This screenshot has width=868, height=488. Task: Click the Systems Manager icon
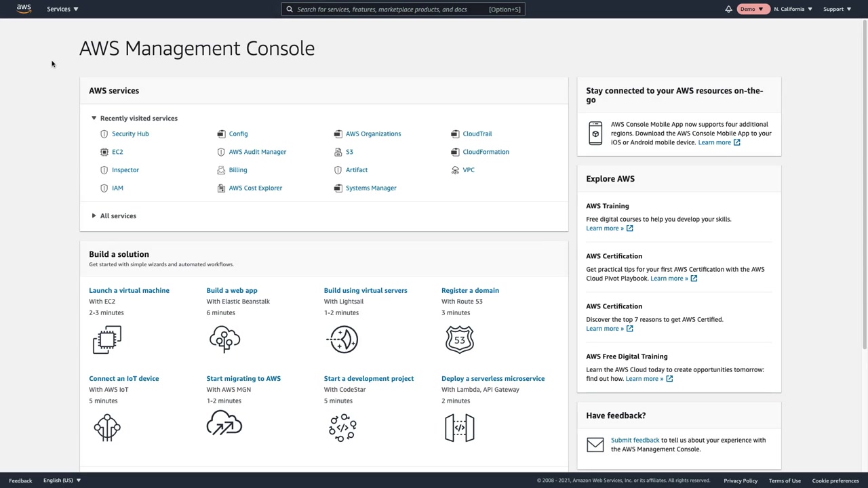point(338,188)
